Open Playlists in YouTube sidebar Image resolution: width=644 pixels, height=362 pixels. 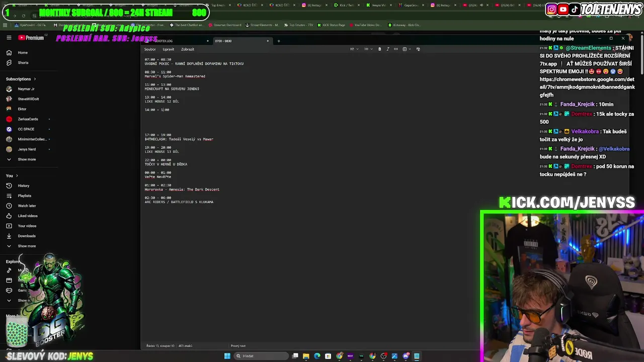pyautogui.click(x=25, y=196)
